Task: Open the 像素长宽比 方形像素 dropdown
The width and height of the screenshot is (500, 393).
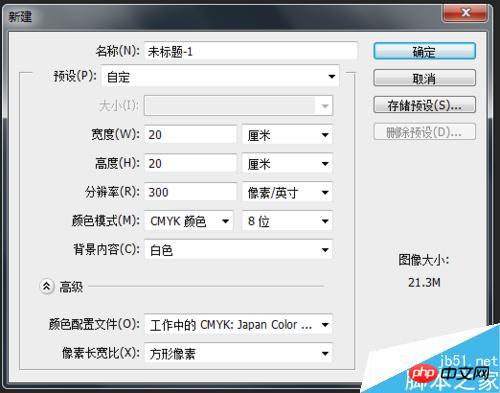Action: click(238, 353)
